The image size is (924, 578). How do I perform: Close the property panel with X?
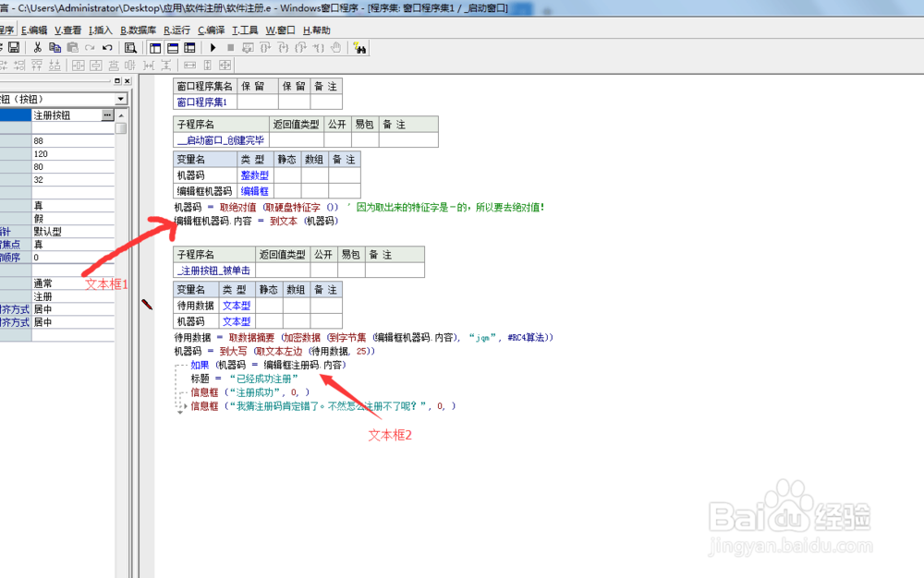coord(128,80)
